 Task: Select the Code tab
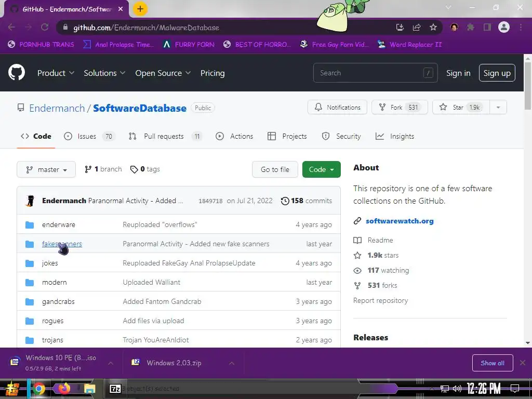pos(36,136)
